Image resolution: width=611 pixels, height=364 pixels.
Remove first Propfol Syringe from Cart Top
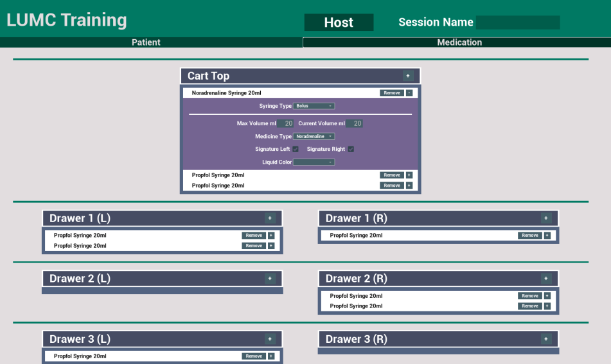coord(392,175)
